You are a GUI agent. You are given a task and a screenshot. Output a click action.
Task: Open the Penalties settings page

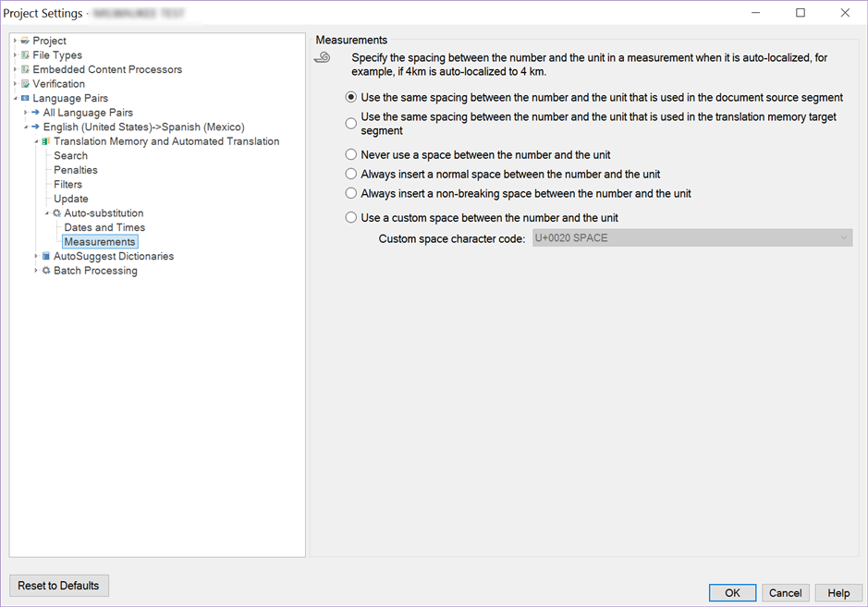pyautogui.click(x=75, y=170)
